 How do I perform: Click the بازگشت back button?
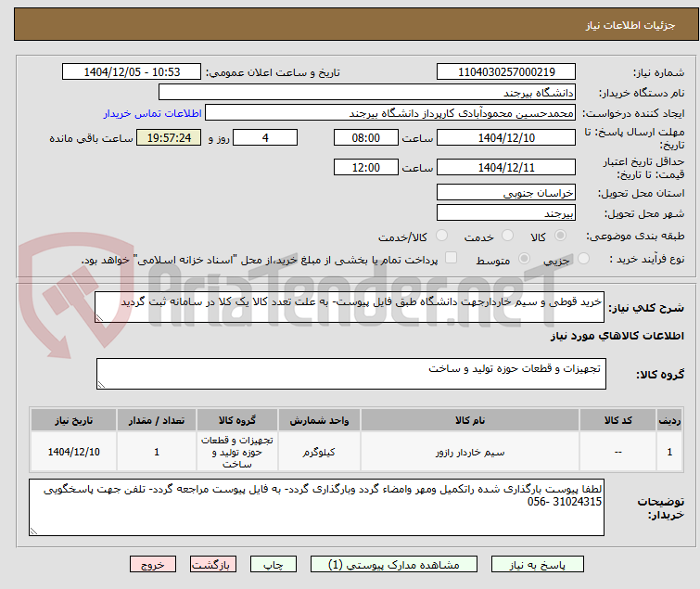[213, 565]
